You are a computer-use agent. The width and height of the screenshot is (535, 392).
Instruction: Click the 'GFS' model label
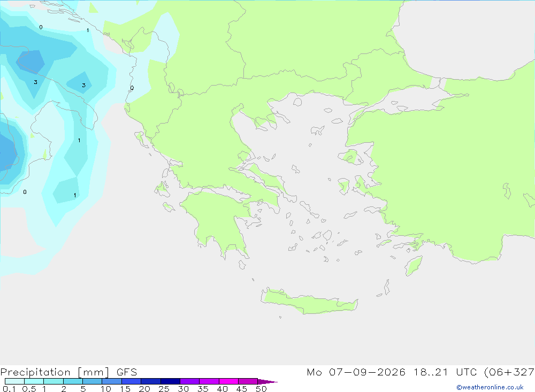127,372
